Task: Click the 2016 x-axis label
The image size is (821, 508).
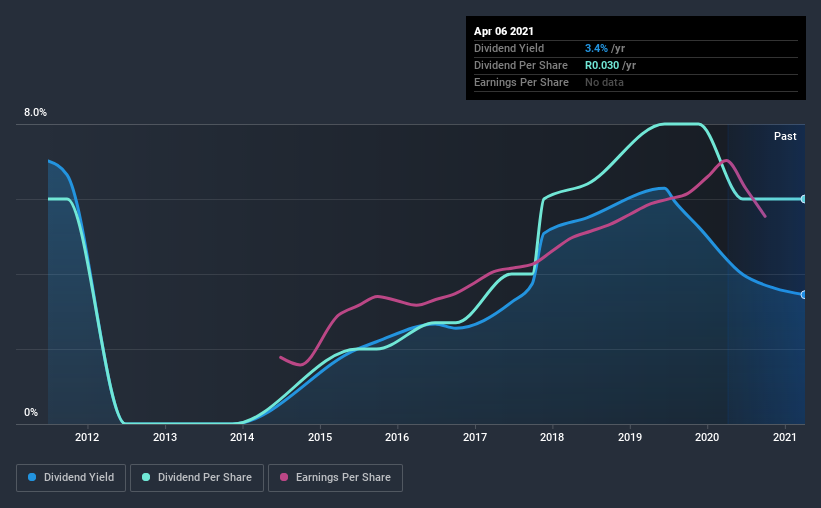Action: (397, 437)
